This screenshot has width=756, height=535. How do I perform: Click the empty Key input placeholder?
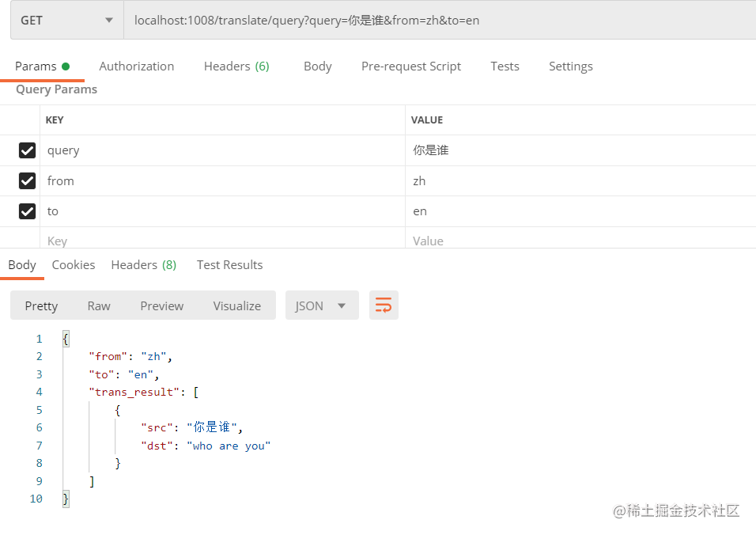coord(222,241)
